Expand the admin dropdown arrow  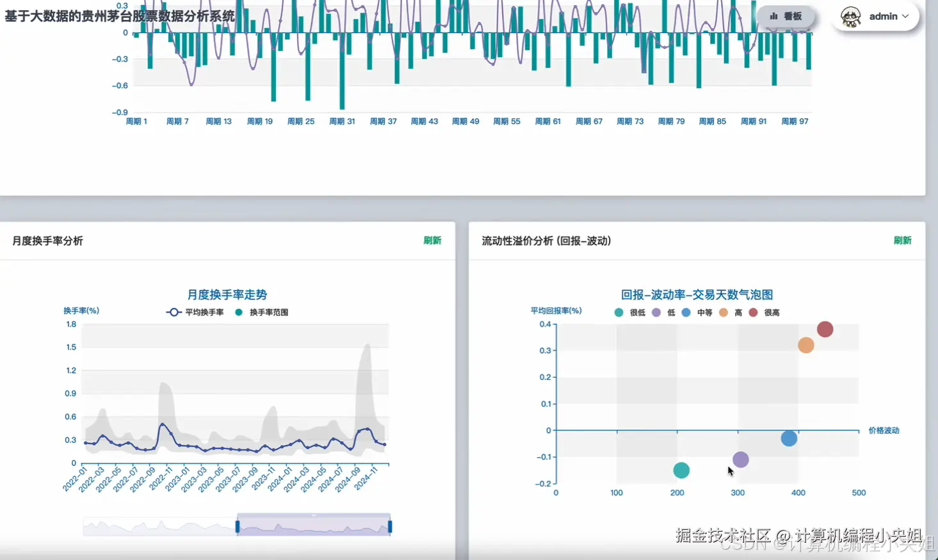(x=905, y=17)
